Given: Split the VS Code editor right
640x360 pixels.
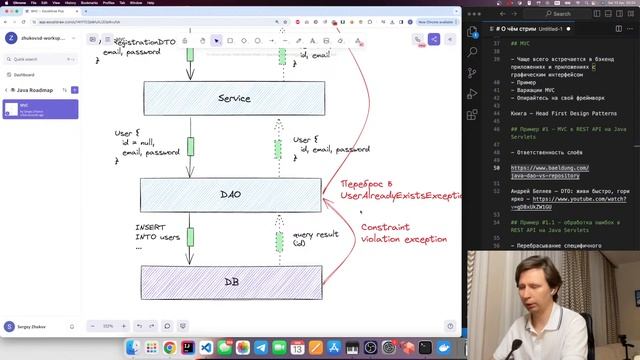Looking at the screenshot, I should pos(619,29).
